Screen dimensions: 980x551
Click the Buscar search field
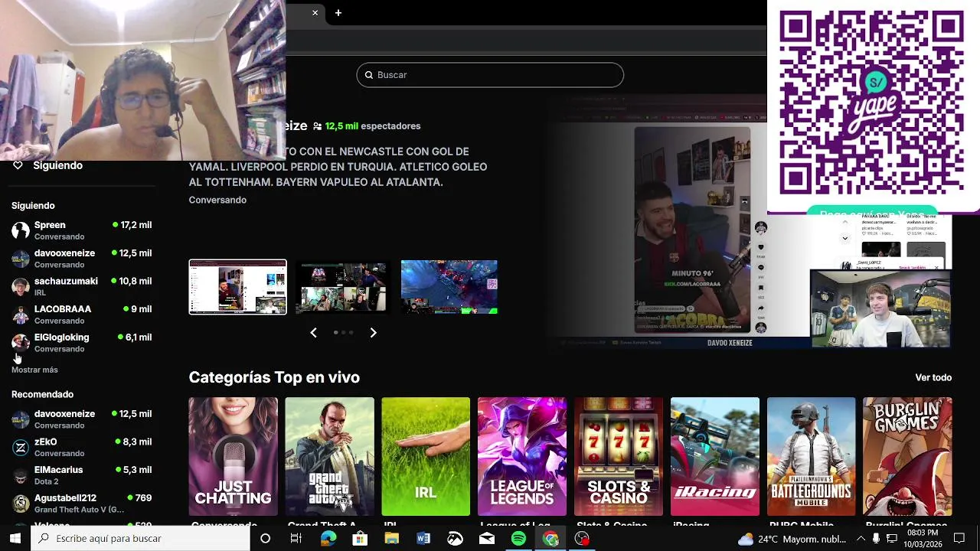tap(490, 75)
